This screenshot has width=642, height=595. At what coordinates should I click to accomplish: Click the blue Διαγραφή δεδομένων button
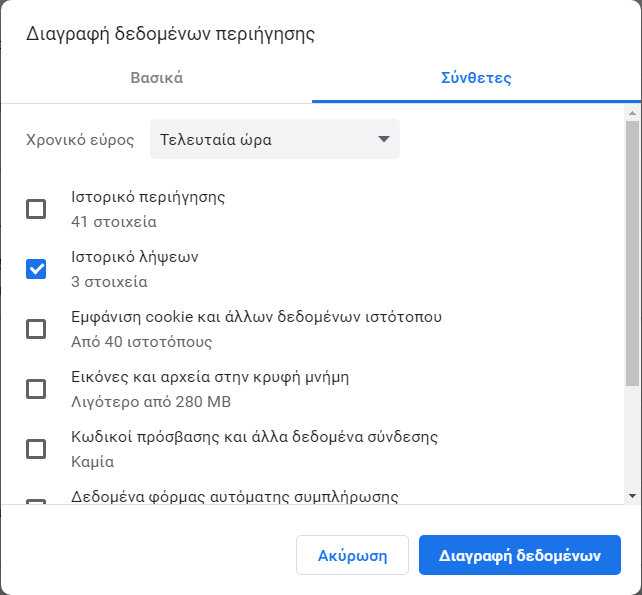pyautogui.click(x=520, y=555)
